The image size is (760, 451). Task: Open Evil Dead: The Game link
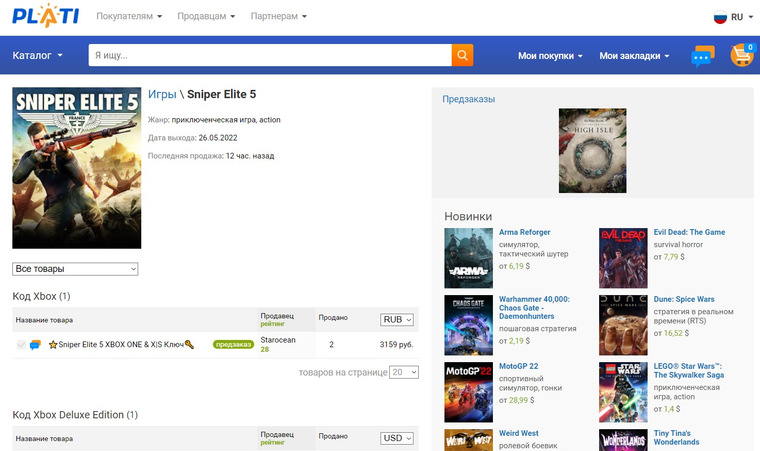click(x=689, y=232)
